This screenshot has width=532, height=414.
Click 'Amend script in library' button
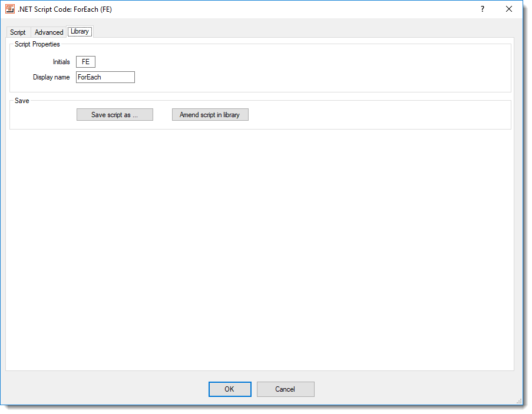(210, 115)
